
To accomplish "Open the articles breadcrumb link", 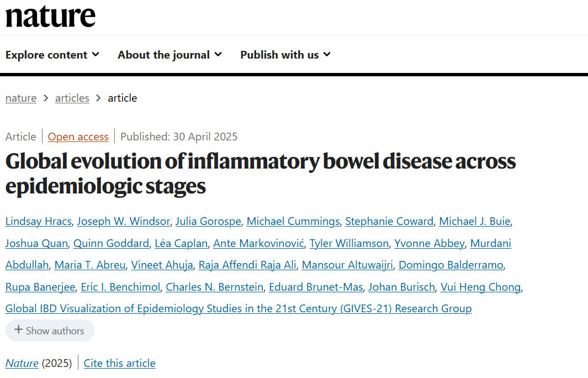I will [x=72, y=98].
